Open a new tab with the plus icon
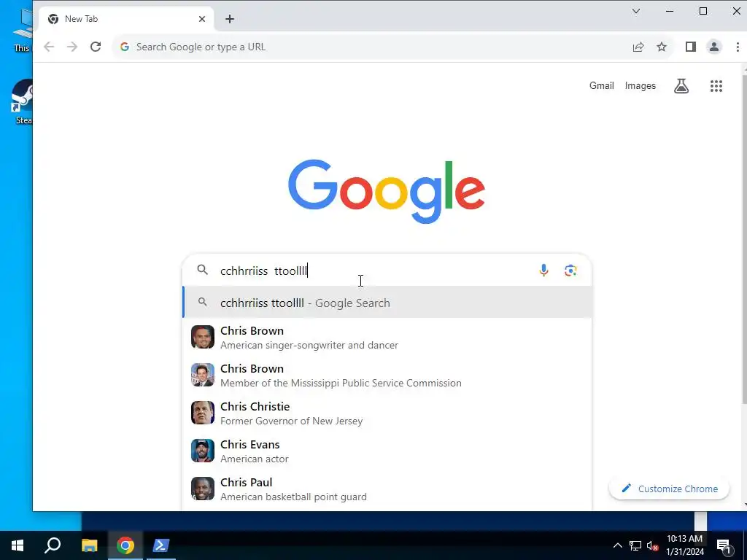This screenshot has width=747, height=560. pos(230,19)
